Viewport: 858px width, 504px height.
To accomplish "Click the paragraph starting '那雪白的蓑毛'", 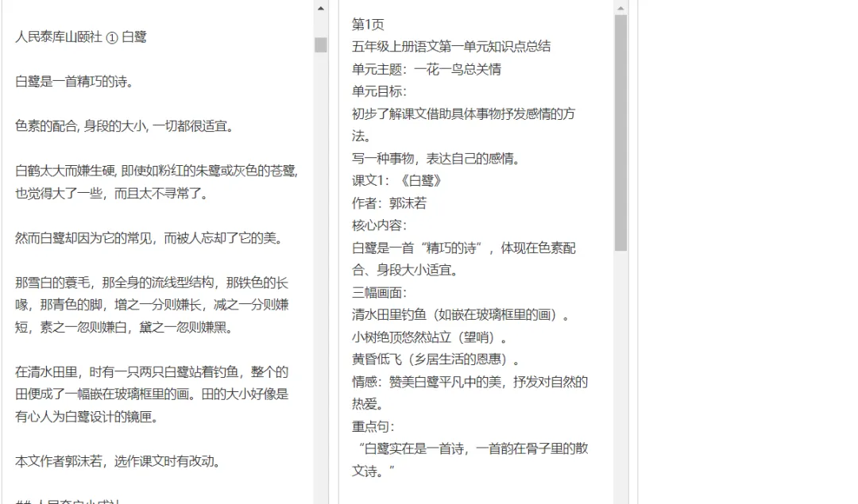I will tap(152, 305).
